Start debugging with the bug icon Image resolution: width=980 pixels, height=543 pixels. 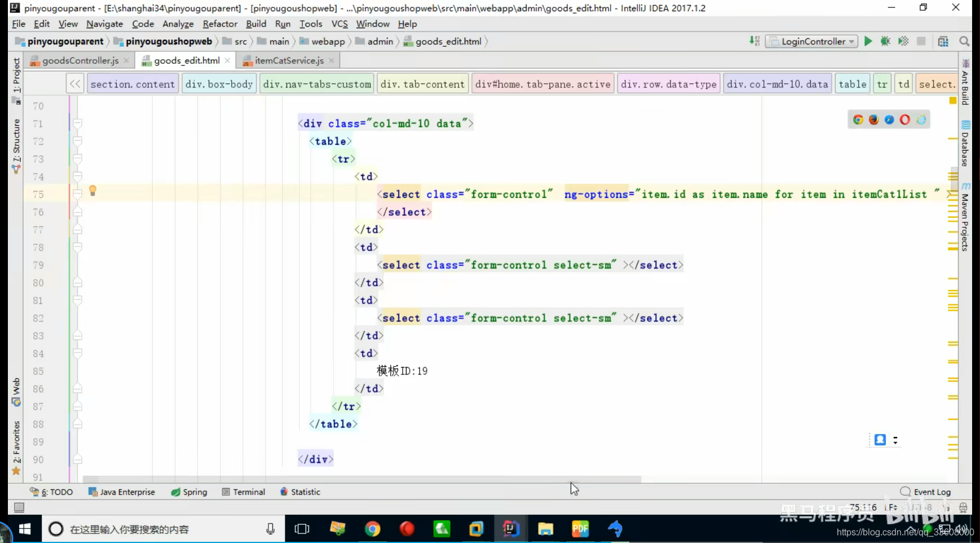[885, 41]
